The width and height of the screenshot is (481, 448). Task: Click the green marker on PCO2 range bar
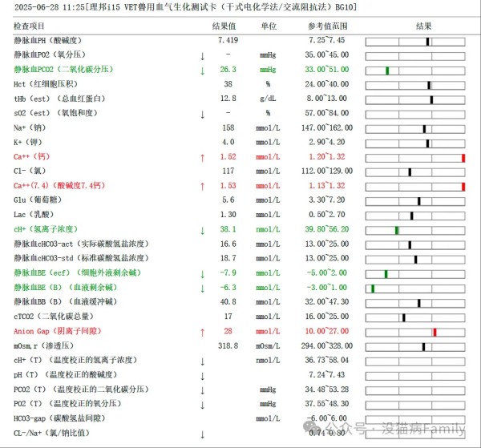pos(387,71)
